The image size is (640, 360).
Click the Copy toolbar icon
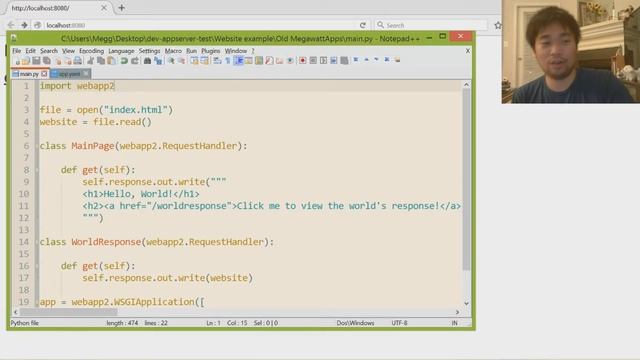(x=101, y=61)
